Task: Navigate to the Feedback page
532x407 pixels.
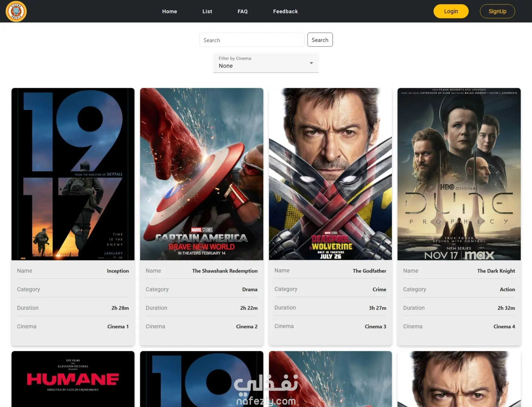Action: pyautogui.click(x=285, y=12)
